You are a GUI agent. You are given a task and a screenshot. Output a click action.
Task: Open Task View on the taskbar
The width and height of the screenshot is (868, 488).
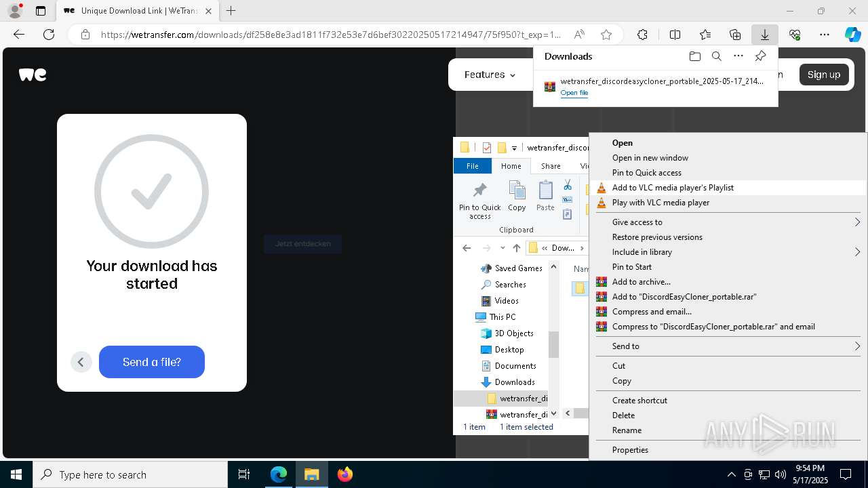pos(244,474)
